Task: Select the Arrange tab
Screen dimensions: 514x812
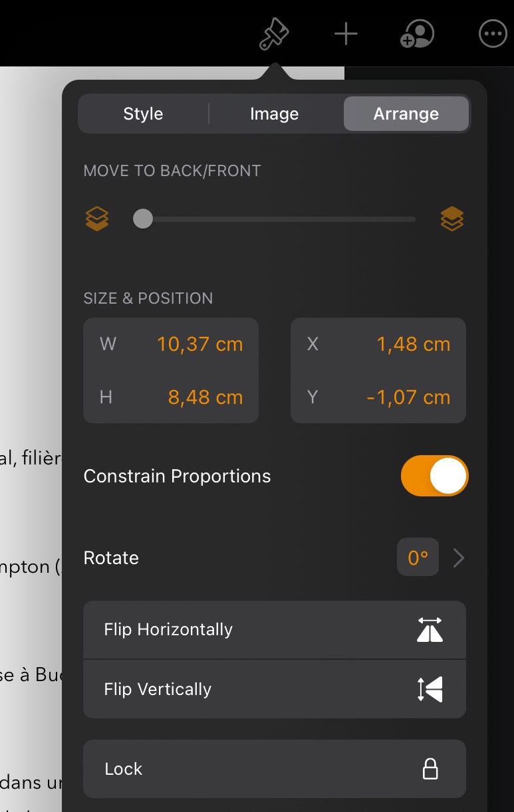Action: point(406,114)
